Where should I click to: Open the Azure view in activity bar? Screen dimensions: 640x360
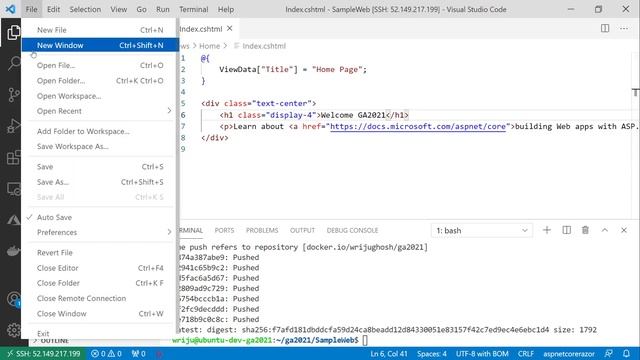[13, 220]
